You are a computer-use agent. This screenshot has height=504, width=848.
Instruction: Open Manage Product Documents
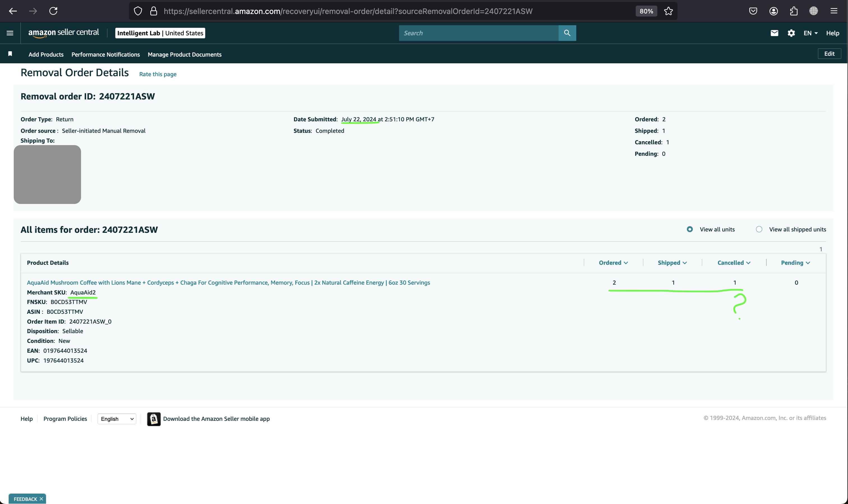pyautogui.click(x=185, y=54)
